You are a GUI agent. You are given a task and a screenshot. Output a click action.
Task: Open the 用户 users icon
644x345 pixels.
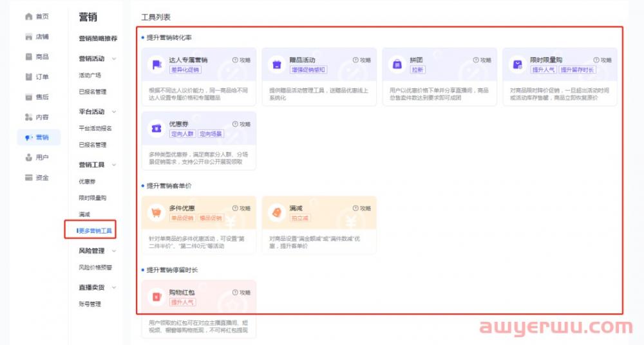tap(29, 157)
